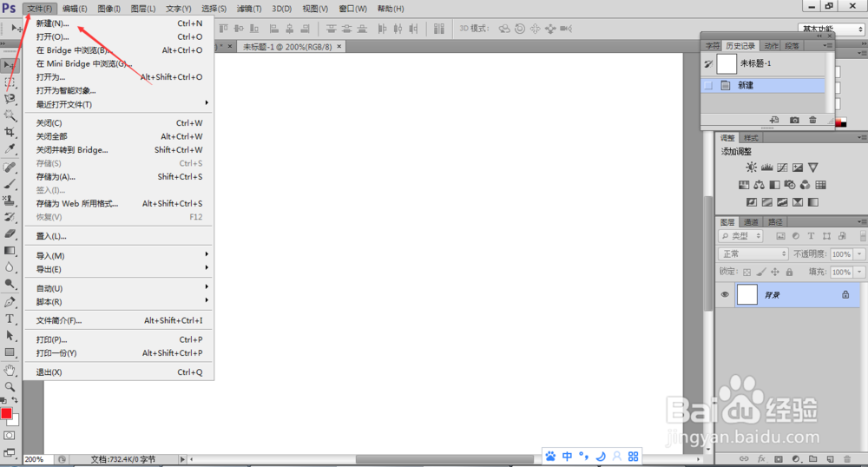The height and width of the screenshot is (467, 868).
Task: Click the red foreground color swatch
Action: (x=6, y=413)
